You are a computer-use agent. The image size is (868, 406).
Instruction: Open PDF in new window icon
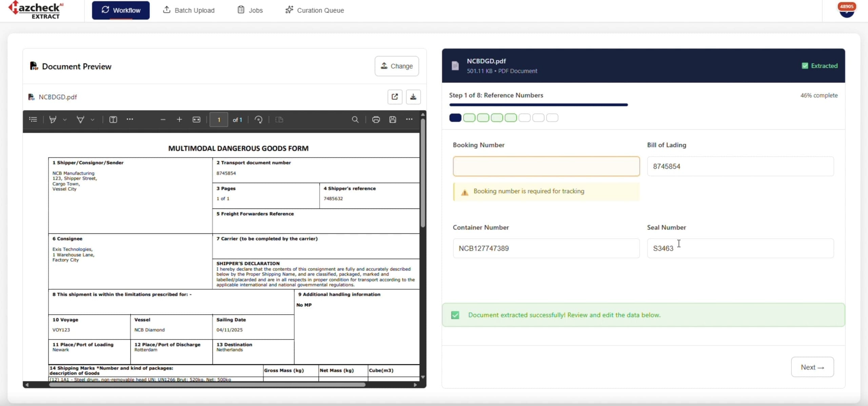tap(395, 97)
